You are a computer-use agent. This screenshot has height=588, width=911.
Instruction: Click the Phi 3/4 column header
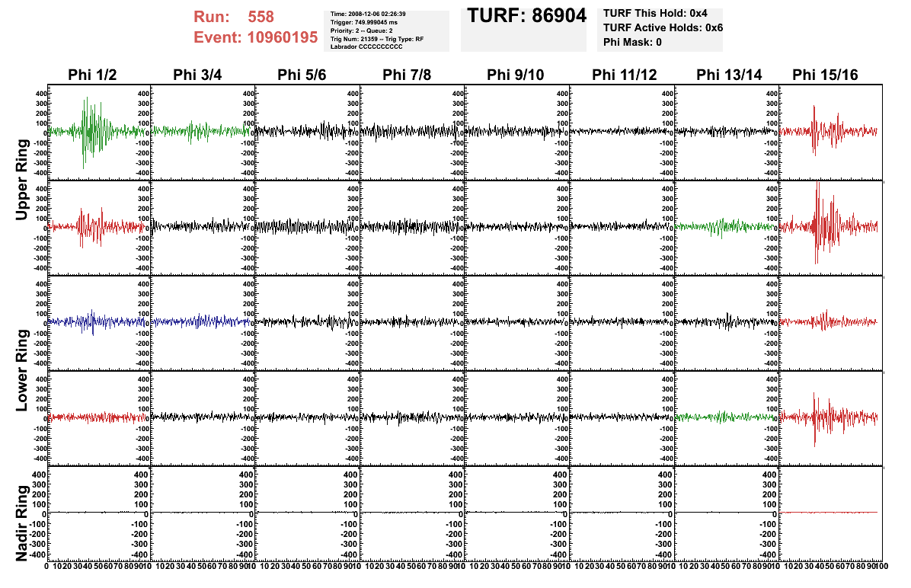tap(197, 75)
